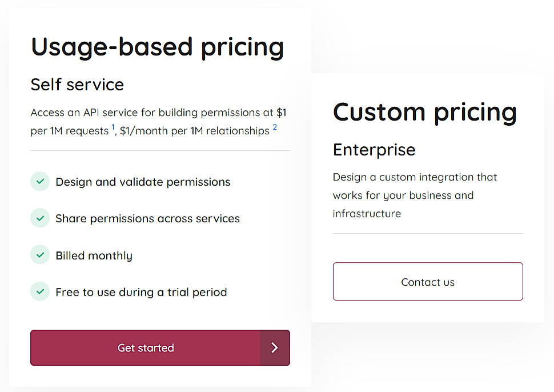Click the Self service plan description text
Screen dimensions: 554x392
158,121
